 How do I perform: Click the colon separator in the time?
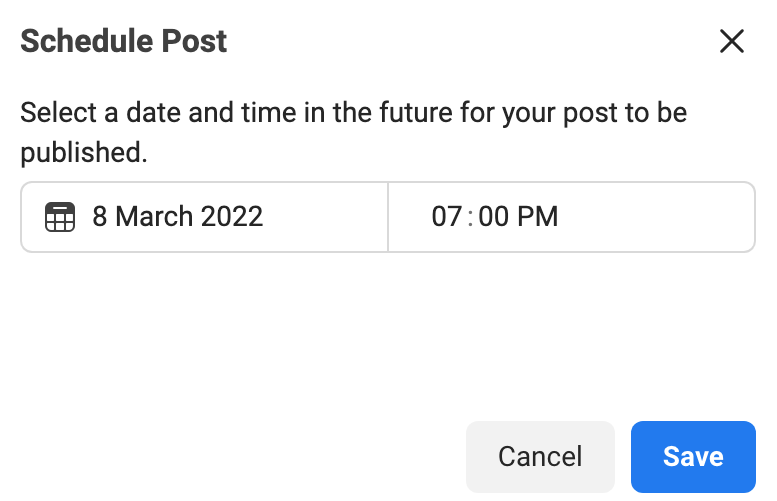(x=470, y=217)
